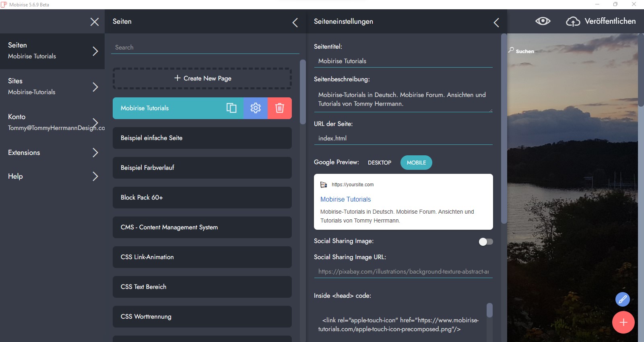The width and height of the screenshot is (644, 342).
Task: Collapse the Seiten panel with back chevron
Action: pyautogui.click(x=295, y=23)
